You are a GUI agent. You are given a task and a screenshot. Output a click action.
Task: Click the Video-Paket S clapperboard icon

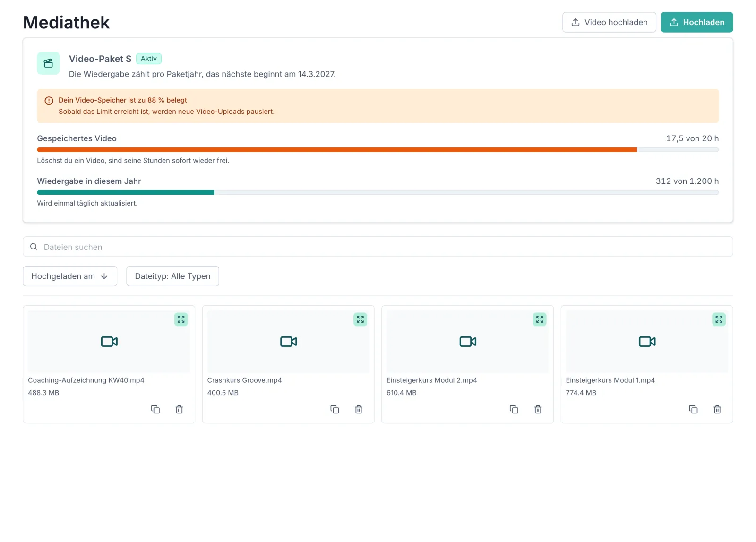pos(48,63)
